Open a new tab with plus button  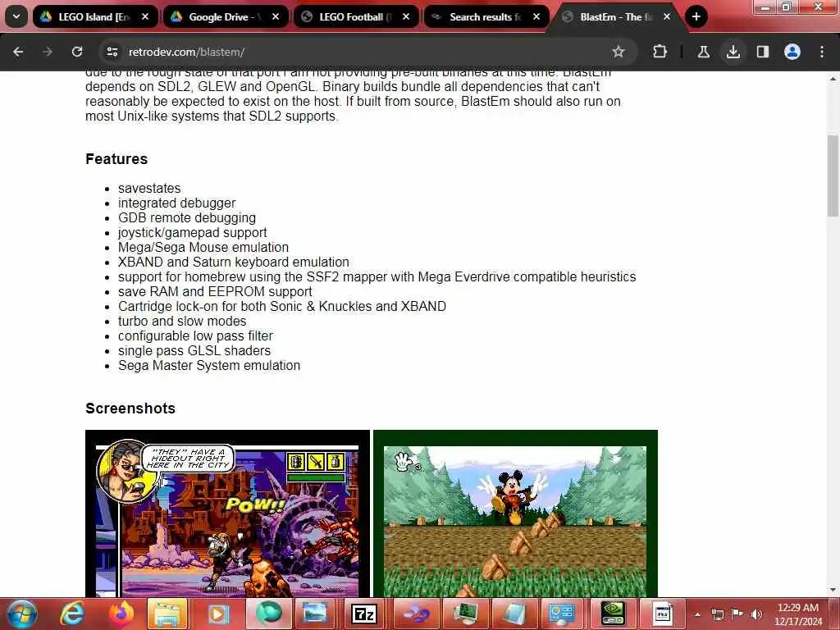[x=696, y=16]
